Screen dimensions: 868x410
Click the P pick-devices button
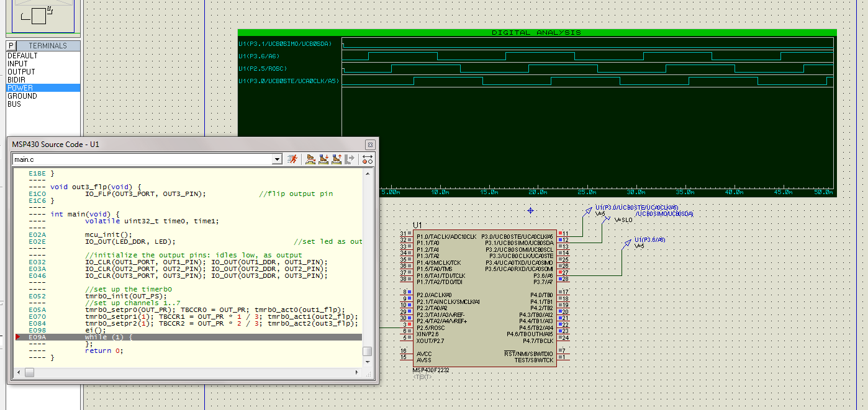point(11,46)
